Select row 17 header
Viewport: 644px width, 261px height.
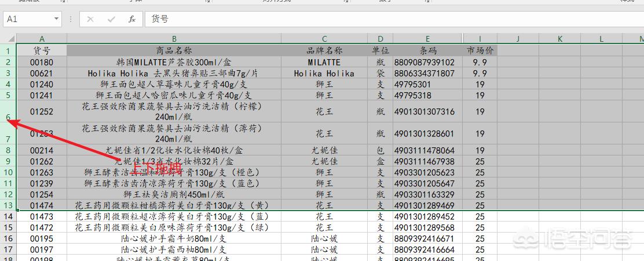click(x=8, y=249)
